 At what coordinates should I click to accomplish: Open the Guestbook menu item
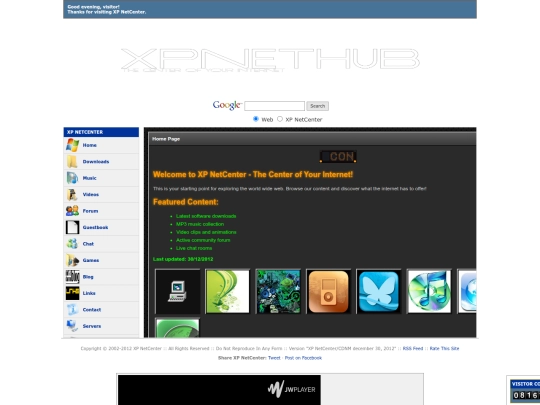(95, 227)
